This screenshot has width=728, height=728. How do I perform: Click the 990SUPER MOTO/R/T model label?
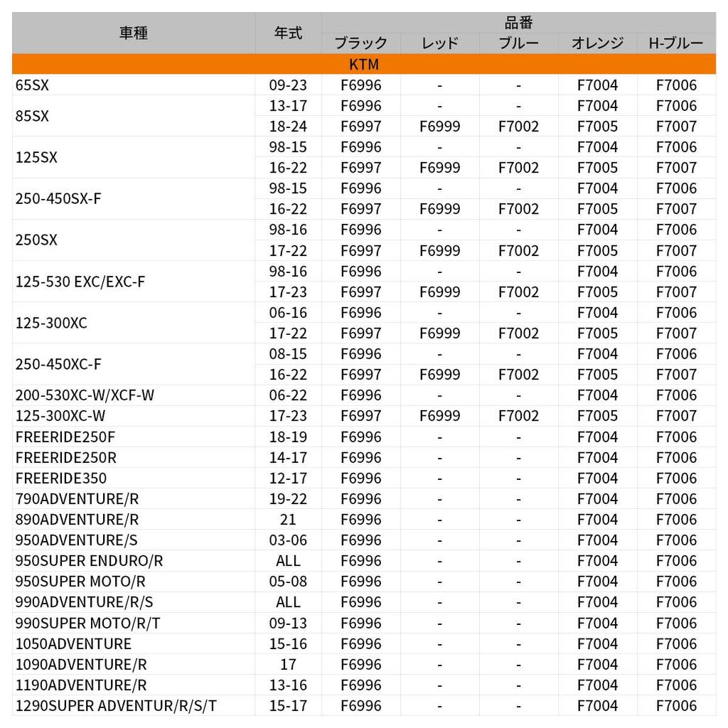[x=87, y=623]
